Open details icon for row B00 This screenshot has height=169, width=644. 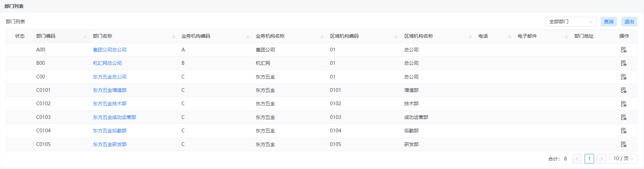point(623,63)
